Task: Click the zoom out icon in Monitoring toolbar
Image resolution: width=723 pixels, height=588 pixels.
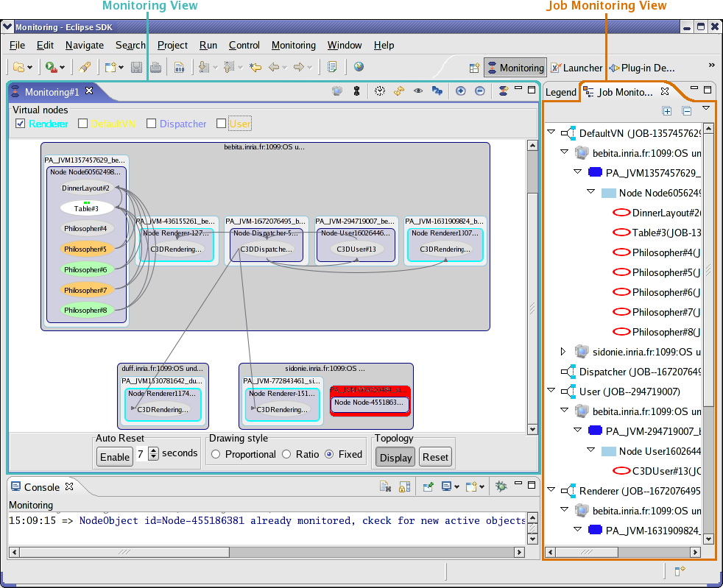Action: (x=480, y=91)
